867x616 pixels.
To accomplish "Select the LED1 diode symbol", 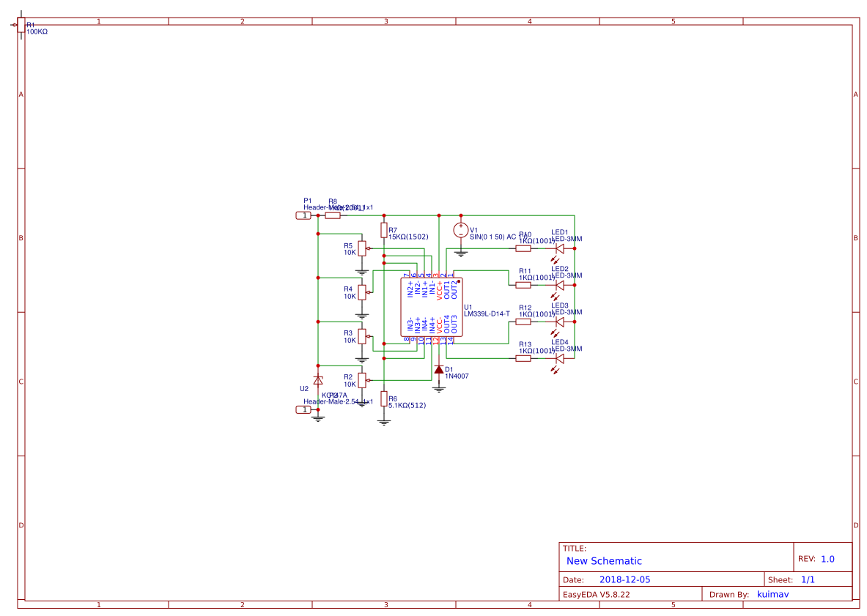I will click(x=559, y=248).
